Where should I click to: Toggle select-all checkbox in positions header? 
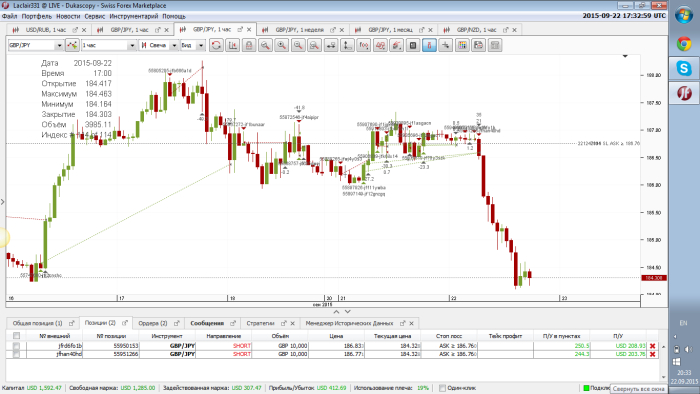click(x=17, y=336)
